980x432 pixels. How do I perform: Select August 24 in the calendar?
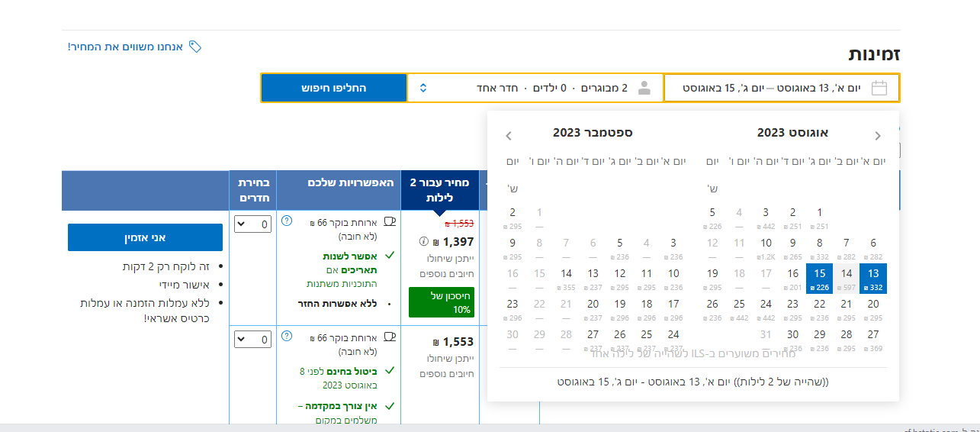coord(766,308)
